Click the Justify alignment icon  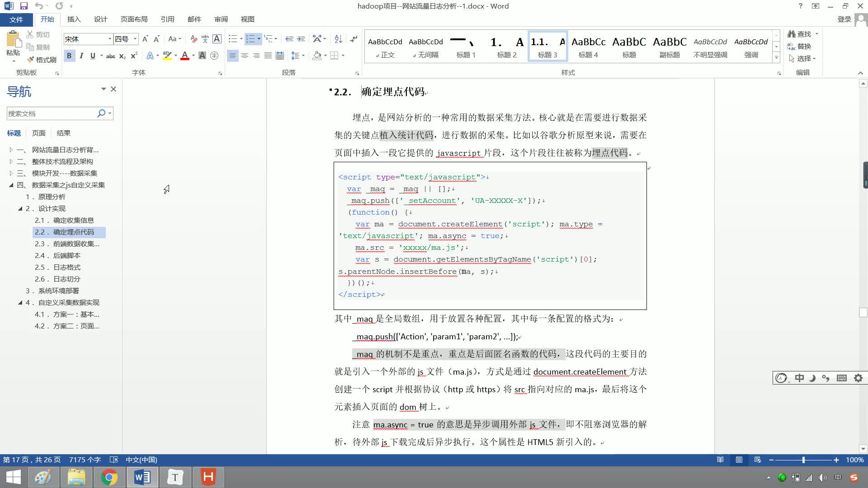[268, 56]
